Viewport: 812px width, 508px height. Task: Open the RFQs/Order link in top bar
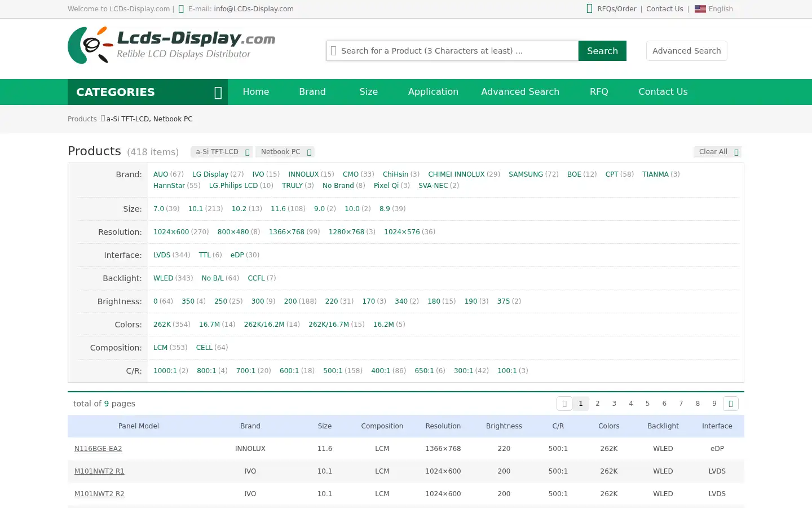coord(617,9)
